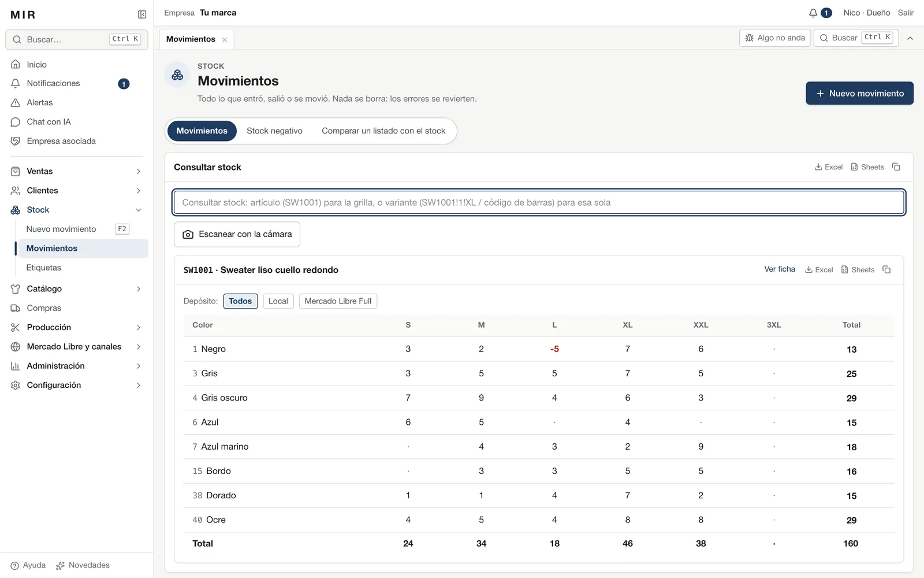The width and height of the screenshot is (924, 578).
Task: Open Comparar un listado con el stock tab
Action: coord(383,131)
